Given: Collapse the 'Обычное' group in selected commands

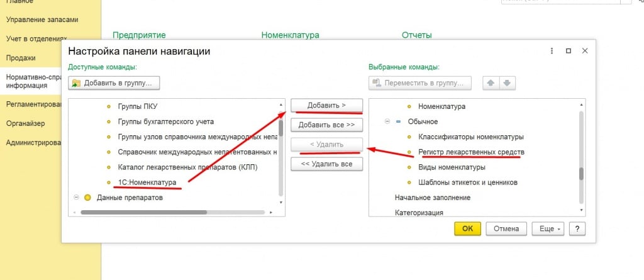Looking at the screenshot, I should click(x=387, y=121).
